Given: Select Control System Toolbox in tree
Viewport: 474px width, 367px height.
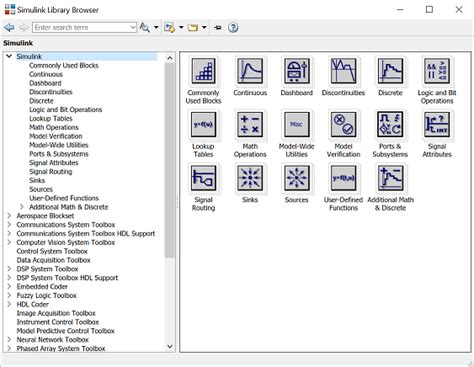Looking at the screenshot, I should click(52, 251).
